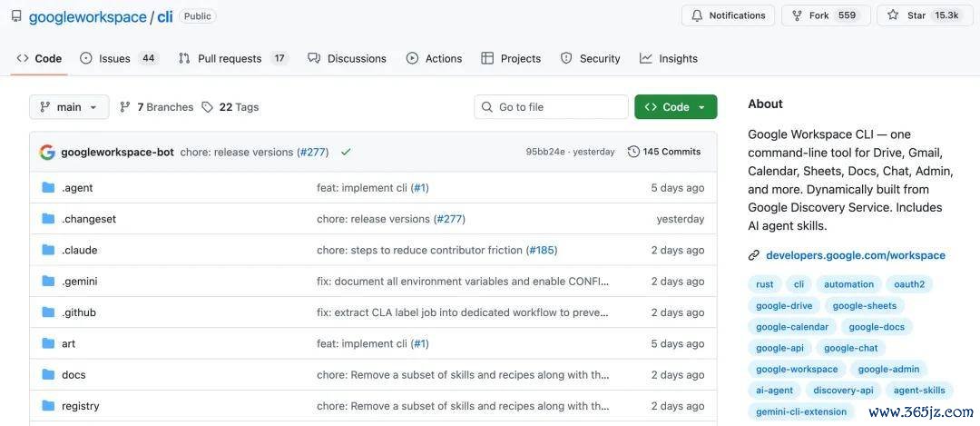980x426 pixels.
Task: Open the cli repository name link
Action: [165, 16]
